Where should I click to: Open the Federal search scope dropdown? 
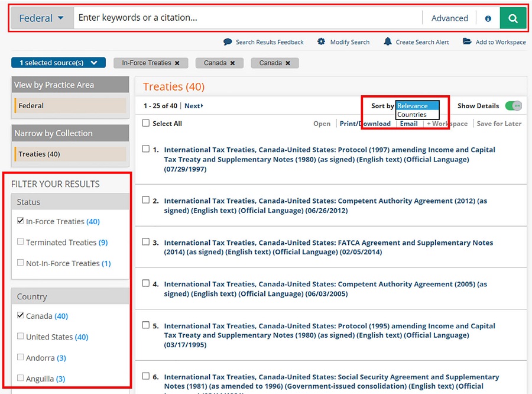[41, 18]
